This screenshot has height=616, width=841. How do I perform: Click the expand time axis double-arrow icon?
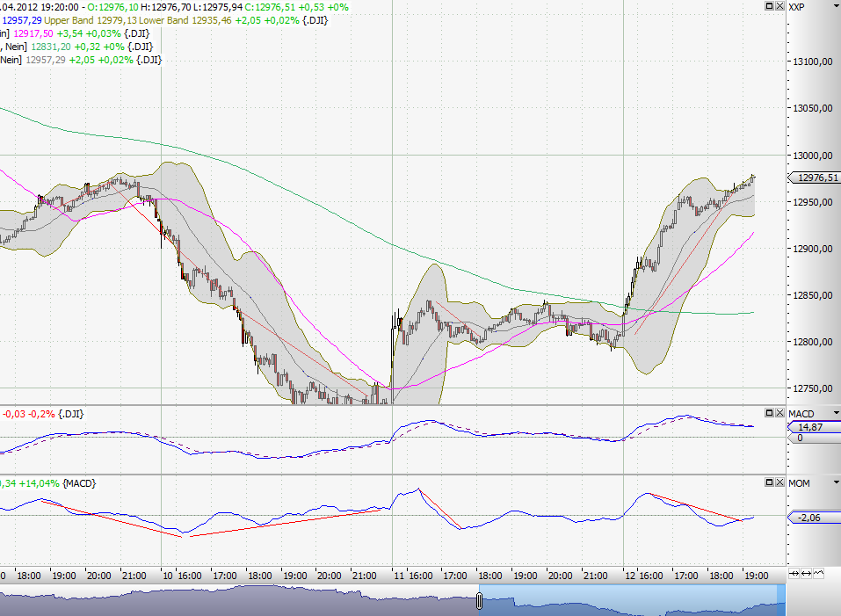[x=806, y=574]
